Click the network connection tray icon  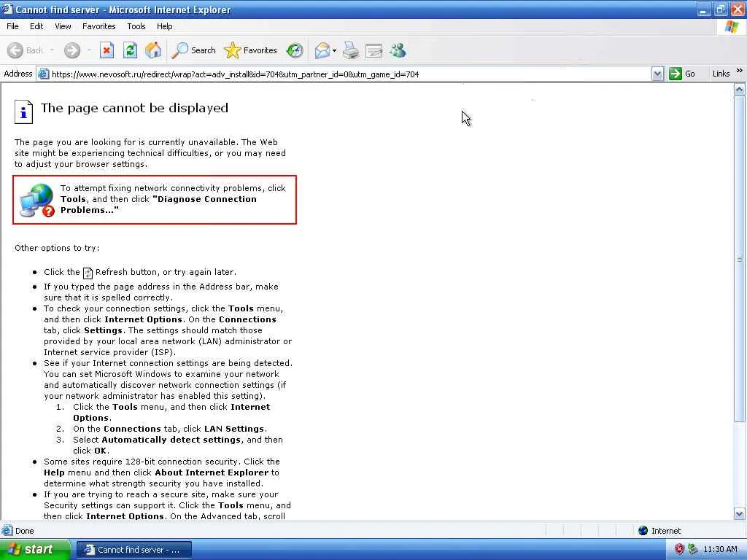[692, 549]
